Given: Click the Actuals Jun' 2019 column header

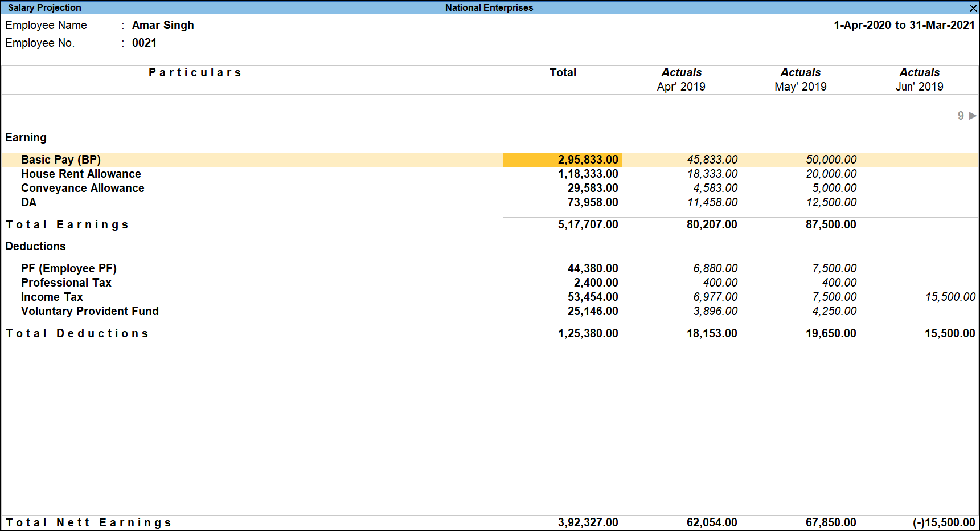Looking at the screenshot, I should [919, 80].
